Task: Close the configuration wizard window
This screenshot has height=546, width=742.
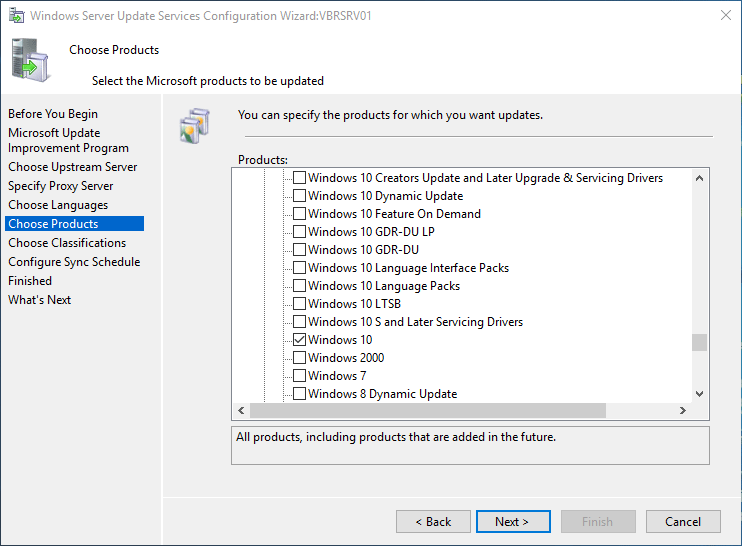Action: tap(724, 16)
